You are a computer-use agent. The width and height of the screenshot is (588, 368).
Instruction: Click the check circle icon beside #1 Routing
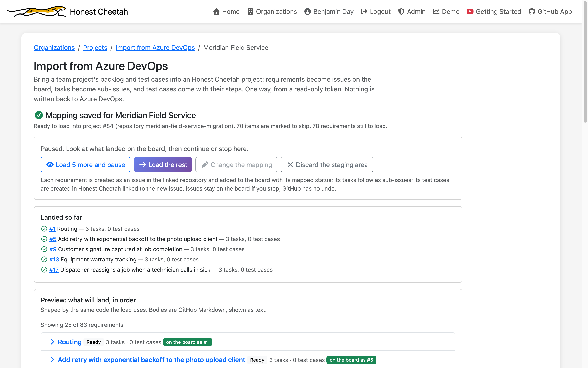tap(44, 229)
